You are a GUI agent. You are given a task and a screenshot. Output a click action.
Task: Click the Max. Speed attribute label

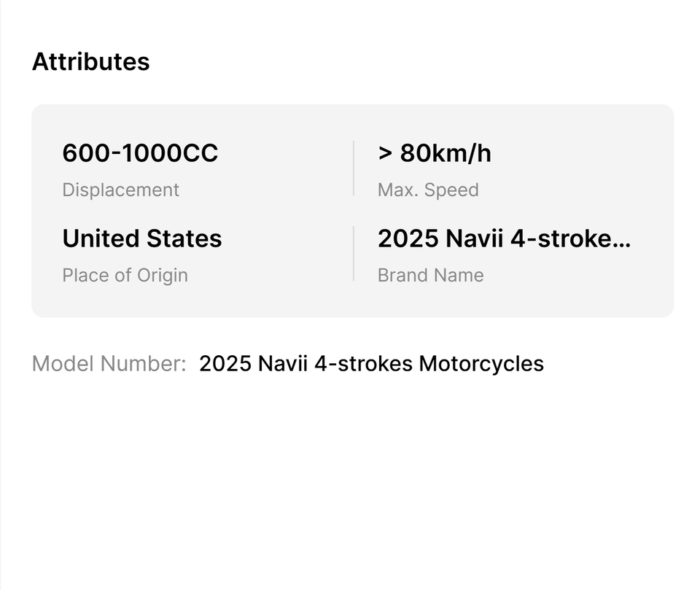pos(428,190)
